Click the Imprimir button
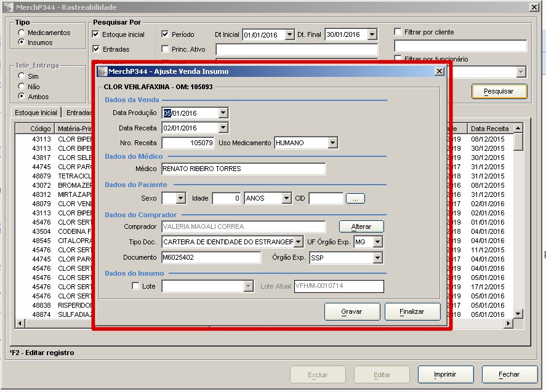The height and width of the screenshot is (392, 546). tap(445, 374)
